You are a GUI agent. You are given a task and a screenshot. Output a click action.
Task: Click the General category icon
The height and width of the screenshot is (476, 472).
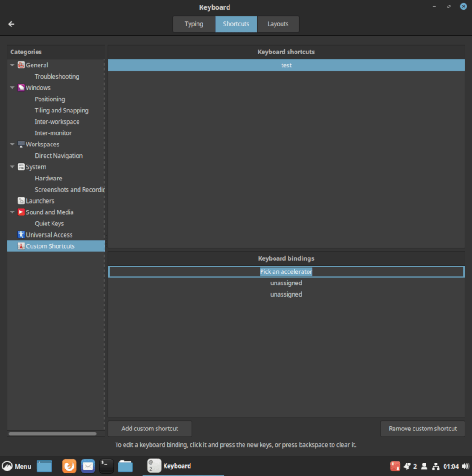(20, 65)
